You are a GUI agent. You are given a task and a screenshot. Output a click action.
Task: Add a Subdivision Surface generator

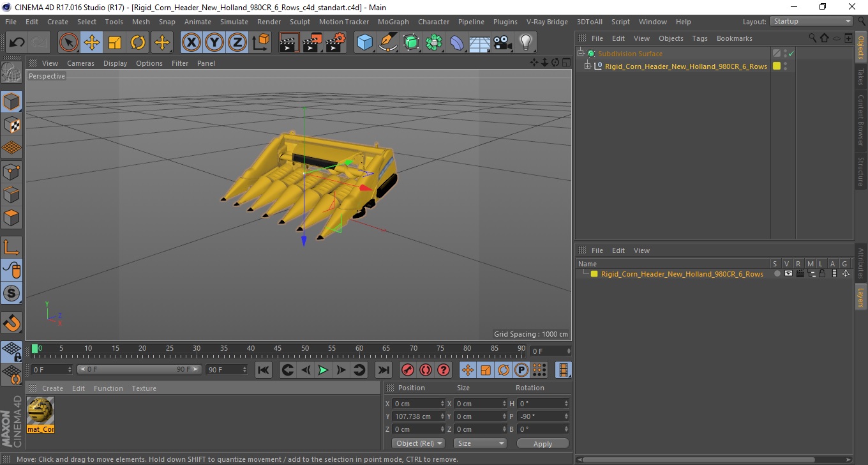point(411,43)
